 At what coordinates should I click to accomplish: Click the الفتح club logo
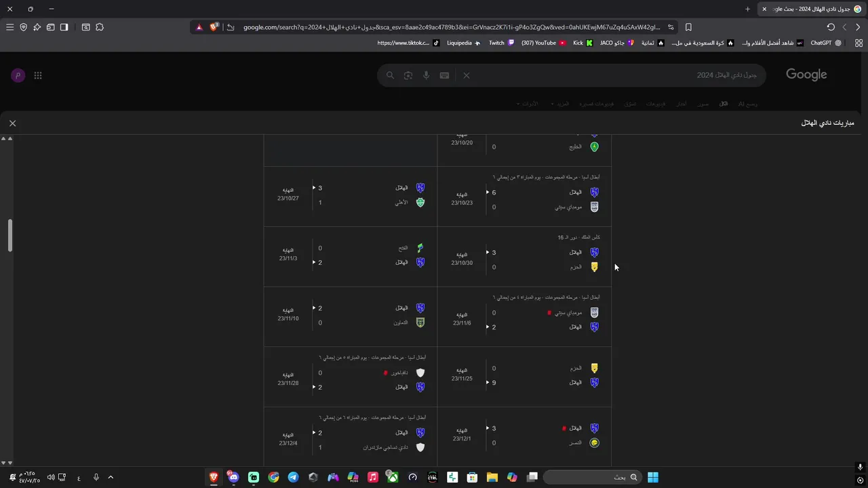click(x=420, y=248)
